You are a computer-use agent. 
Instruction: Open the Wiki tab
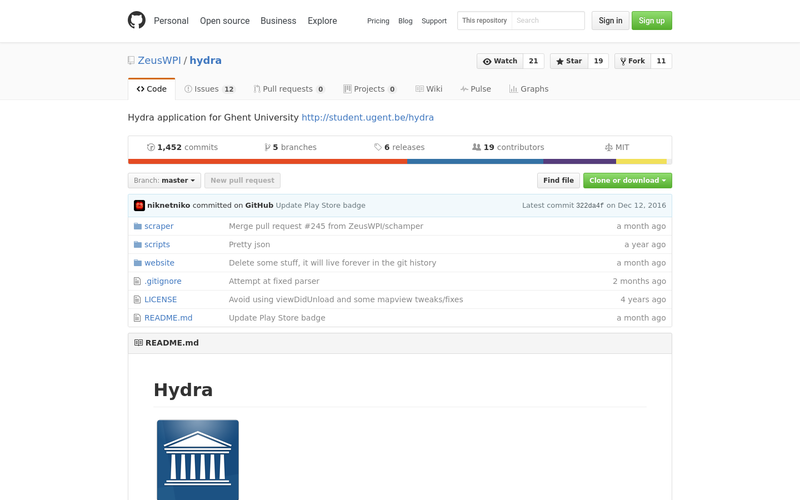tap(429, 89)
